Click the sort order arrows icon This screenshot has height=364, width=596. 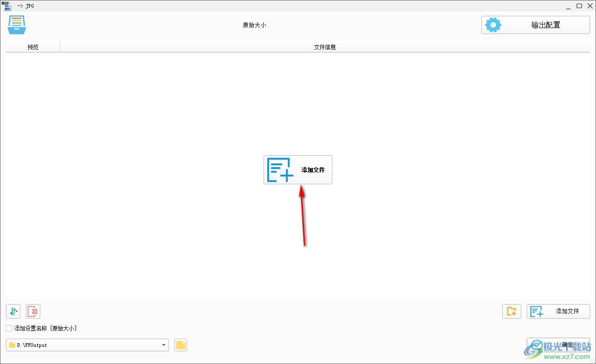[x=13, y=311]
